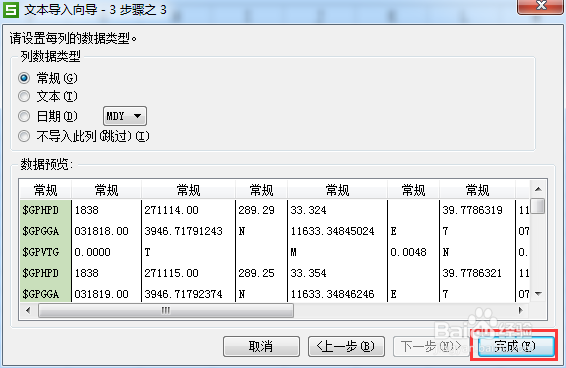Select the 常规 column header above 1838
The height and width of the screenshot is (368, 566).
[106, 190]
